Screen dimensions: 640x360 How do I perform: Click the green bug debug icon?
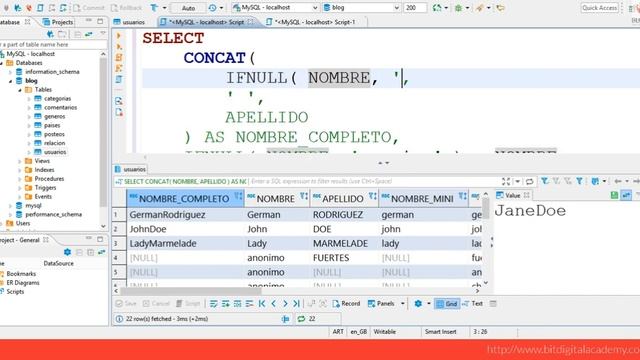[x=459, y=8]
